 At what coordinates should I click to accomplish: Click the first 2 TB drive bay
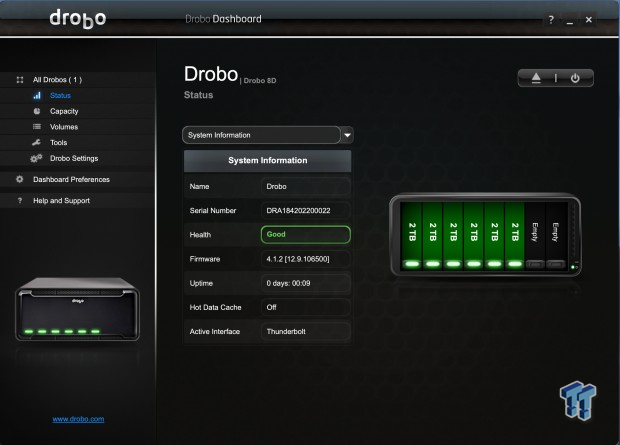[412, 237]
